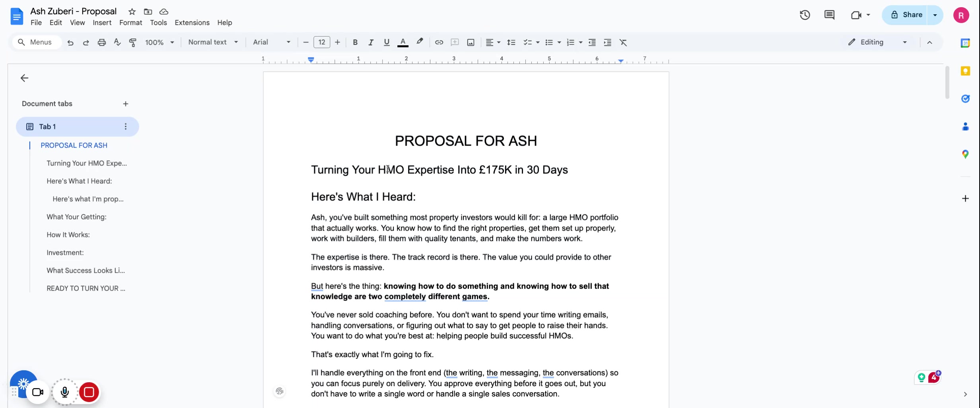Toggle bold formatting
The height and width of the screenshot is (408, 980).
[x=355, y=43]
